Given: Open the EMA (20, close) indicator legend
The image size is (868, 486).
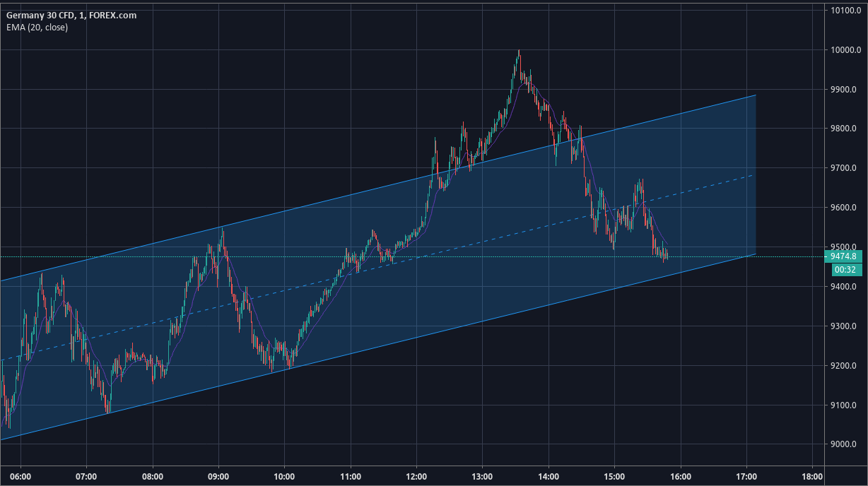Looking at the screenshot, I should (x=37, y=29).
